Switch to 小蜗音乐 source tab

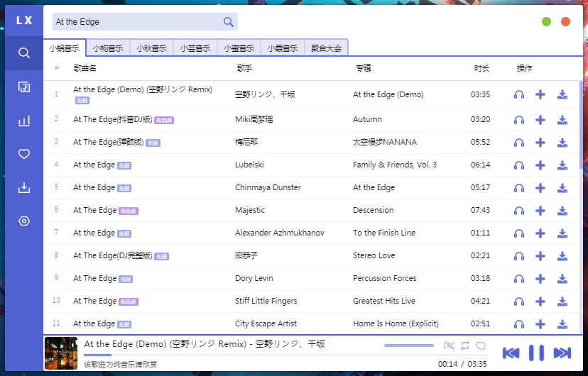pyautogui.click(x=65, y=48)
